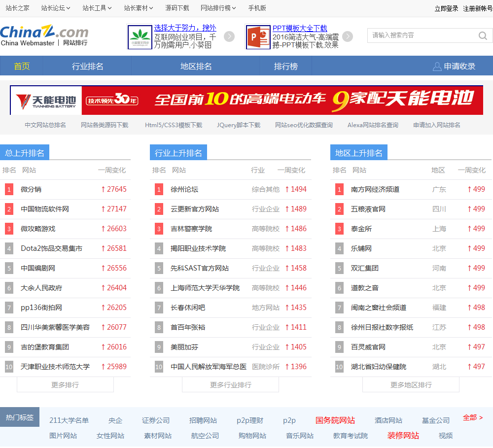493x448 pixels.
Task: Open the 网站各类源码下载 link
Action: [x=105, y=125]
